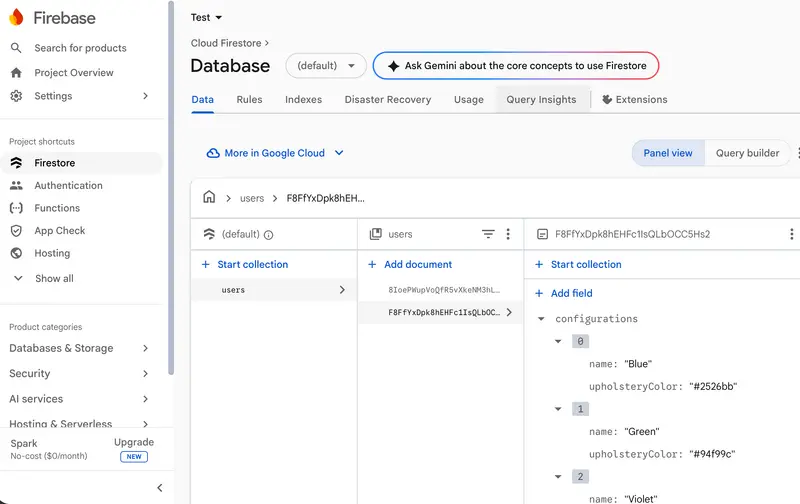Click the Google Cloud icon
Viewport: 800px width, 504px height.
click(213, 153)
